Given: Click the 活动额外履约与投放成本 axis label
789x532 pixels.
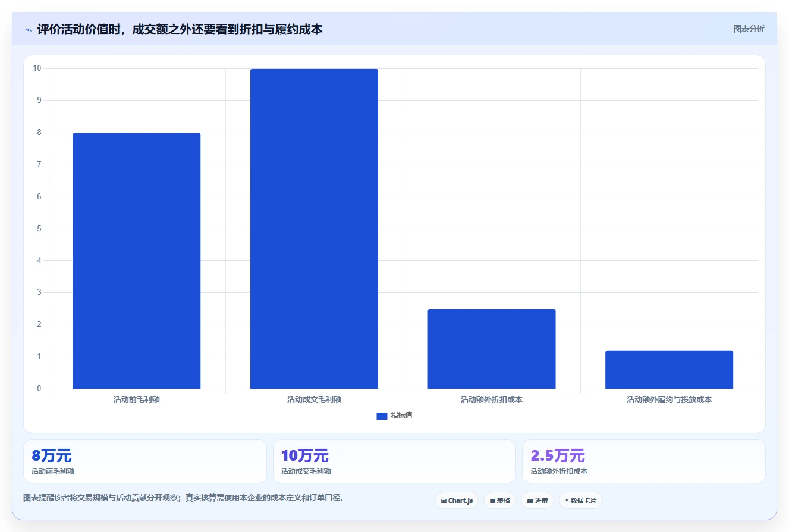Looking at the screenshot, I should click(x=669, y=400).
